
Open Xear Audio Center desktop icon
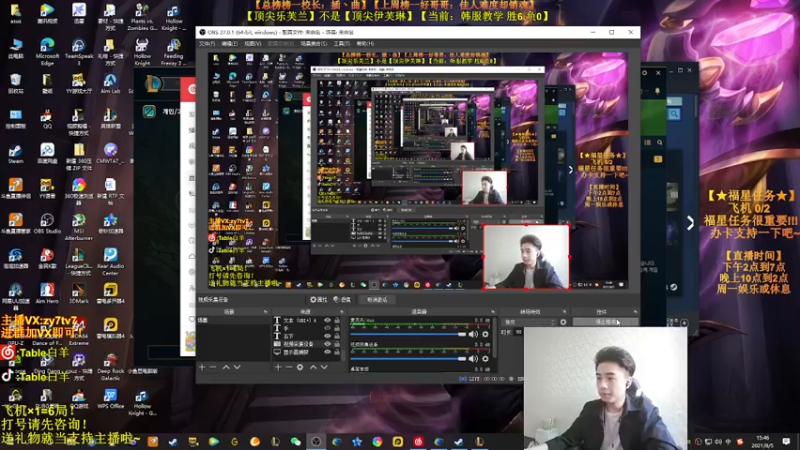(110, 262)
